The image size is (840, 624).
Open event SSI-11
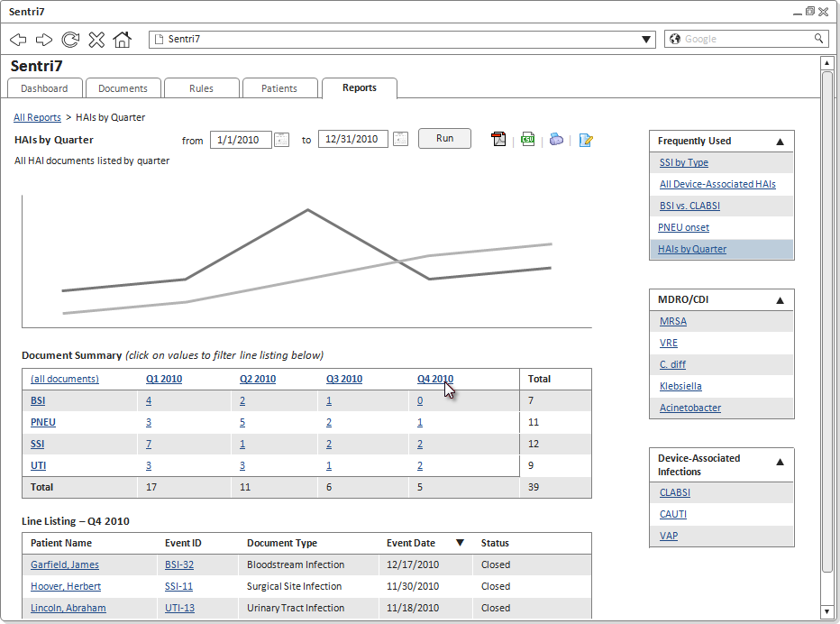point(179,586)
